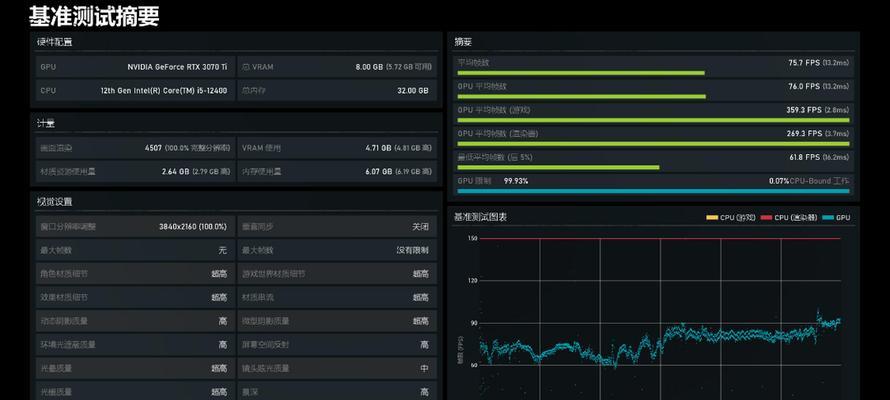Click the 硬件配置 section header
Image resolution: width=890 pixels, height=400 pixels.
pyautogui.click(x=54, y=42)
